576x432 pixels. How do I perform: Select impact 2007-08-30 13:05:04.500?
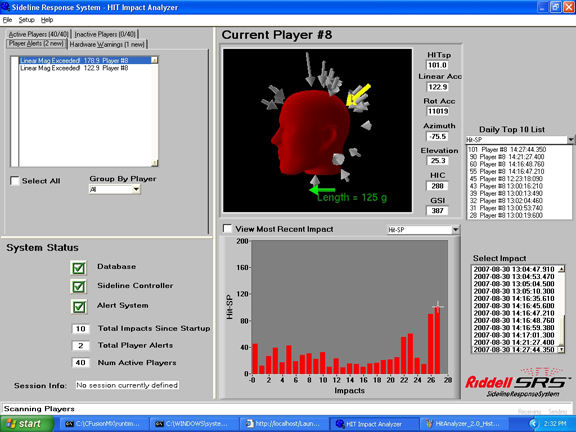pos(514,284)
